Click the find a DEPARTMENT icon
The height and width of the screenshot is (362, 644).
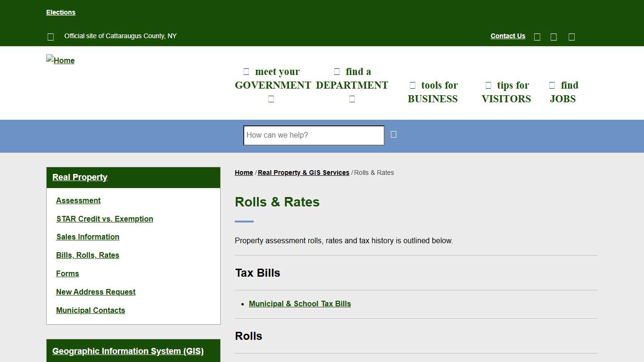click(x=337, y=71)
